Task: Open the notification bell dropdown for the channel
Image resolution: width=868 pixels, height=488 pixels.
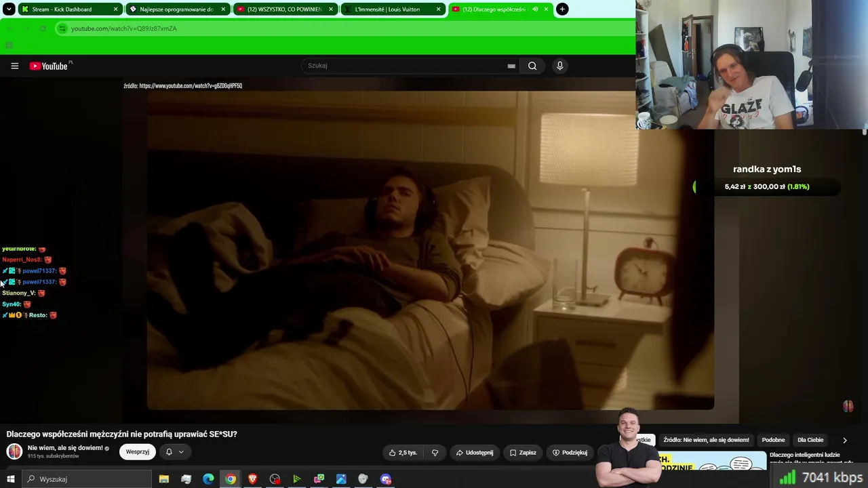Action: [175, 452]
